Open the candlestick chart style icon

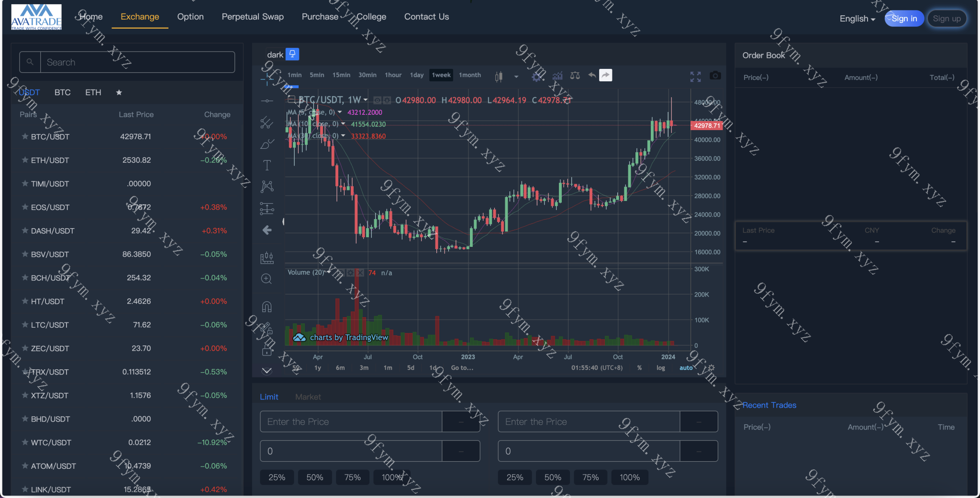tap(499, 76)
